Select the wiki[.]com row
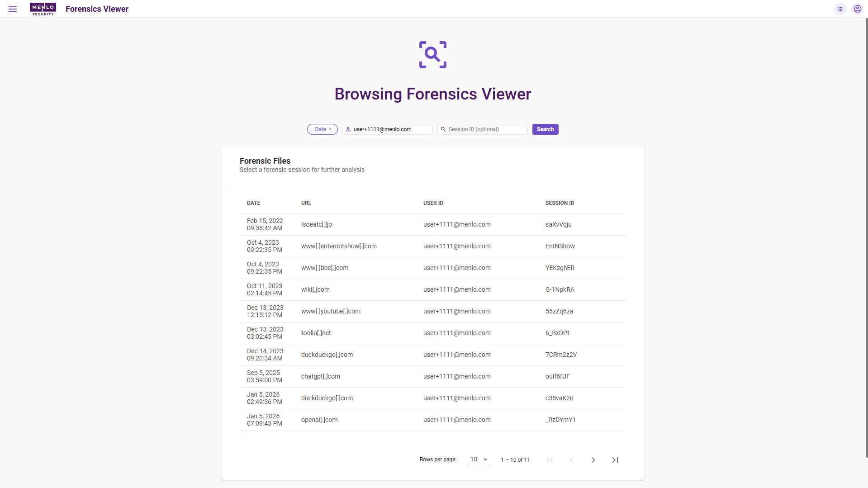The height and width of the screenshot is (488, 868). tap(433, 290)
